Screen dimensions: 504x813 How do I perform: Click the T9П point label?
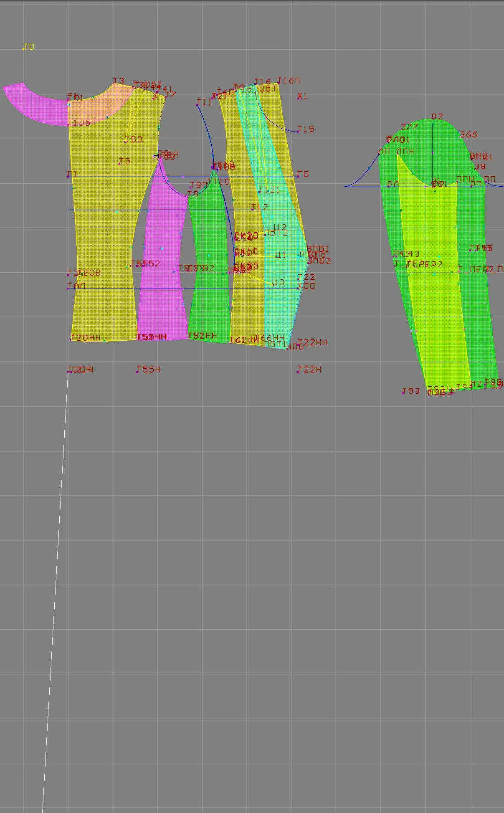199,185
